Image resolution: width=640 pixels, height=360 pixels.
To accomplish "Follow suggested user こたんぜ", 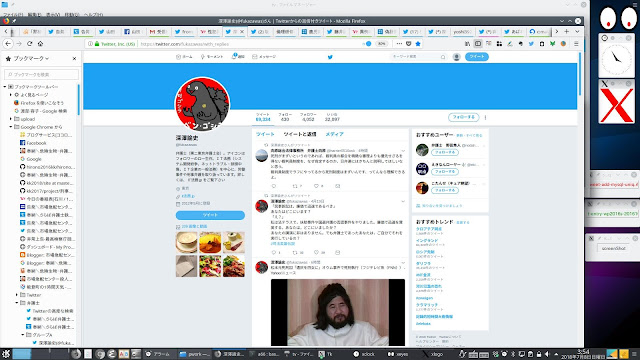I will tap(445, 190).
